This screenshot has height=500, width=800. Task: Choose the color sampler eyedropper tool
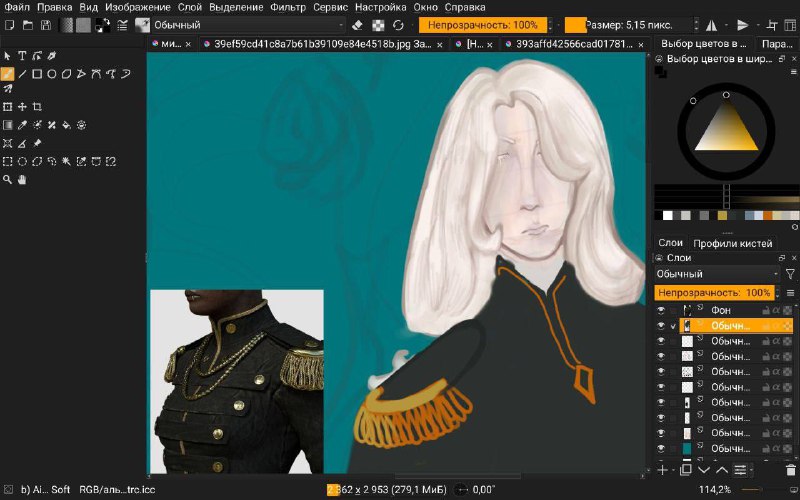coord(22,125)
